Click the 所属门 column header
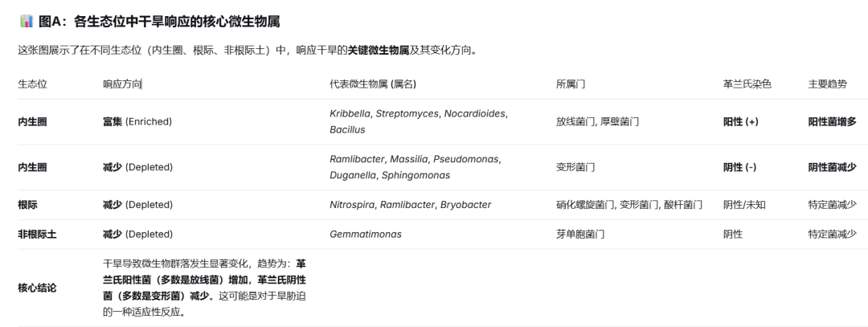Screen dimensions: 868x327 [571, 84]
